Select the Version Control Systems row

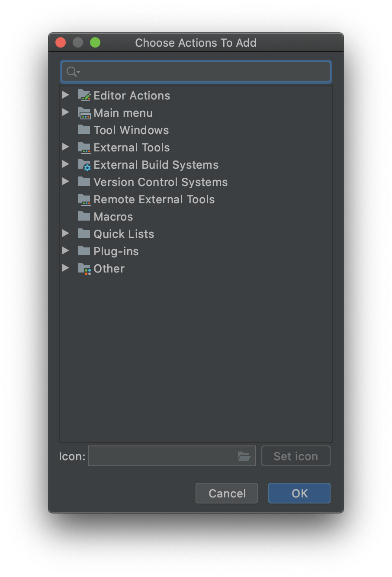(196, 182)
